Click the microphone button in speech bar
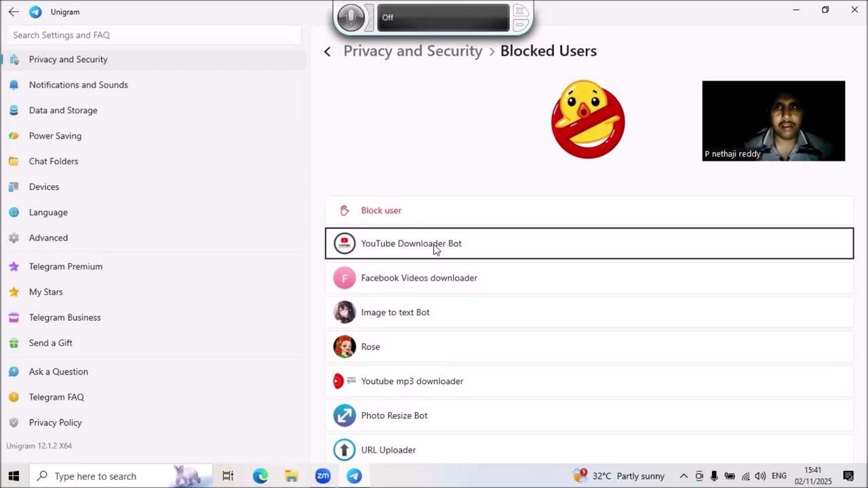 click(351, 18)
